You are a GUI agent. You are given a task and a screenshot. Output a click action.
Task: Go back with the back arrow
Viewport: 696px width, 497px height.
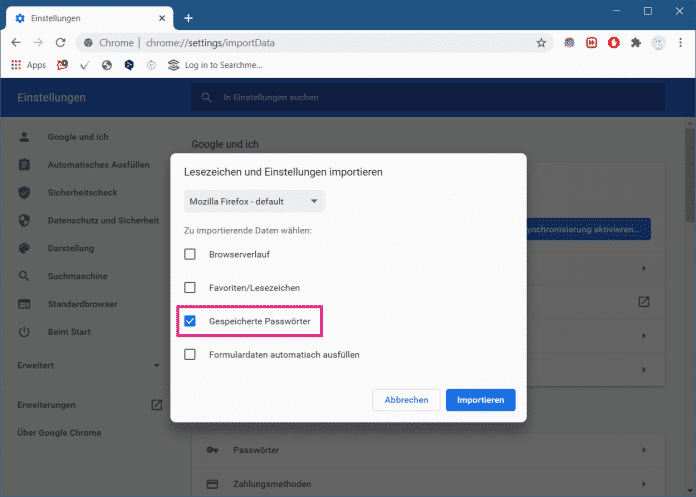[x=16, y=43]
